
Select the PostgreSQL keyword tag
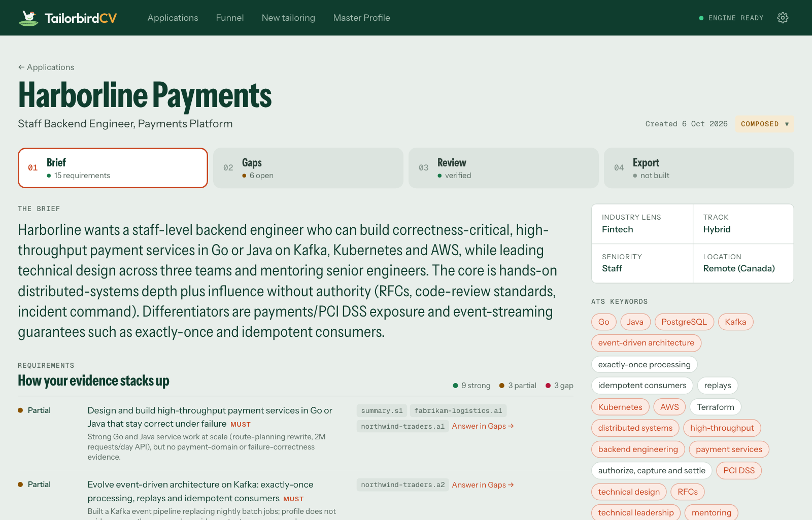pos(684,322)
